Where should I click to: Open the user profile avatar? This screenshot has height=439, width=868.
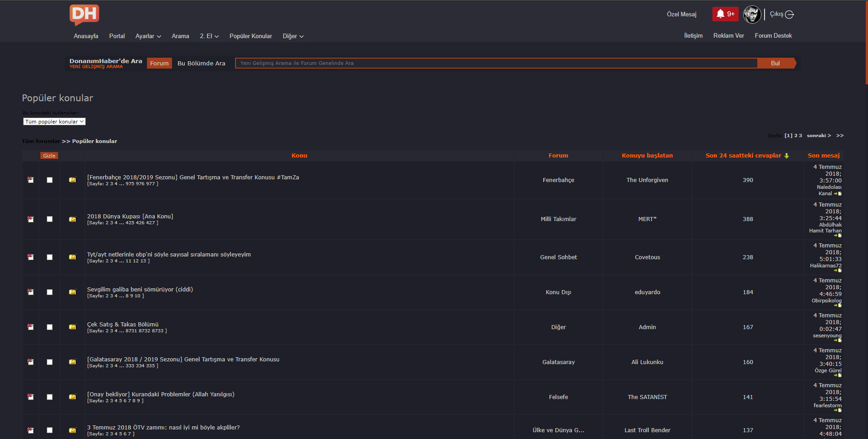(752, 15)
